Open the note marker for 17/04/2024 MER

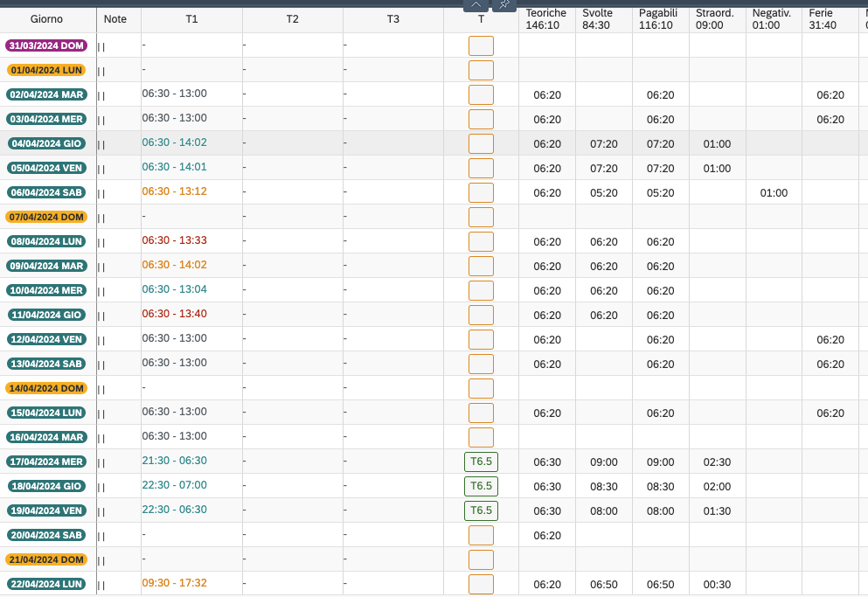[x=101, y=463]
